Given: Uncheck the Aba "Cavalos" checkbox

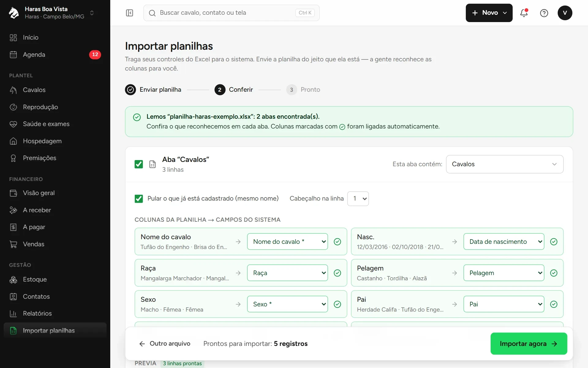Looking at the screenshot, I should pyautogui.click(x=139, y=164).
